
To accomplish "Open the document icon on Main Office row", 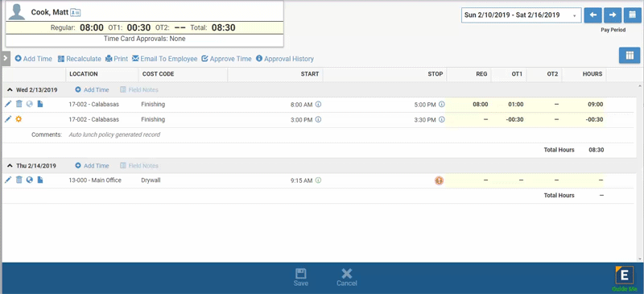I will 39,180.
